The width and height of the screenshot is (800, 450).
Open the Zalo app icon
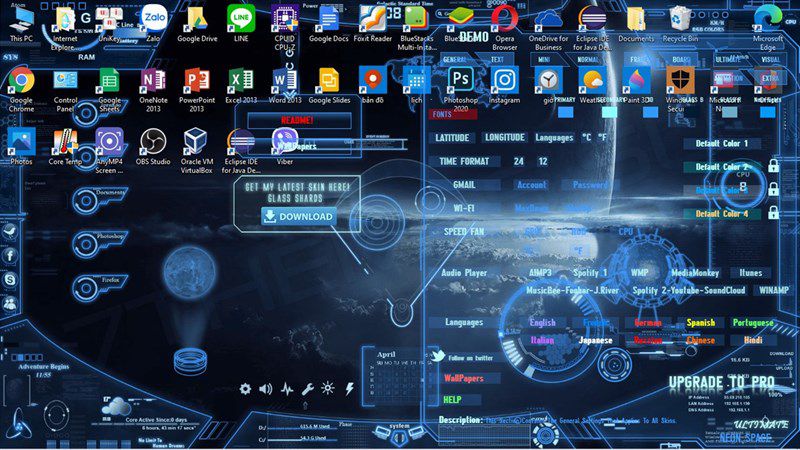pyautogui.click(x=154, y=23)
